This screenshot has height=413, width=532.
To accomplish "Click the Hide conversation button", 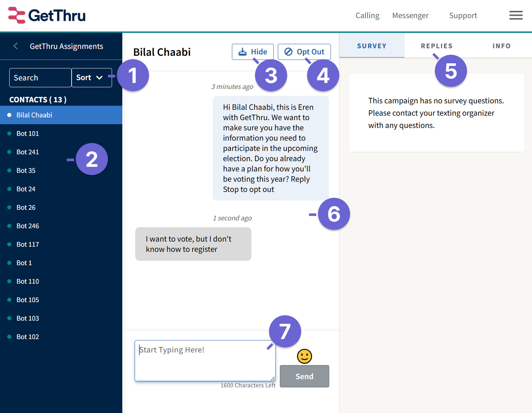I will (253, 52).
